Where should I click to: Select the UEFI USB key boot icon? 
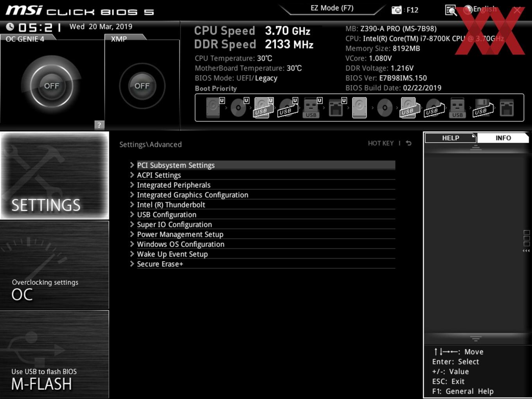click(x=312, y=107)
